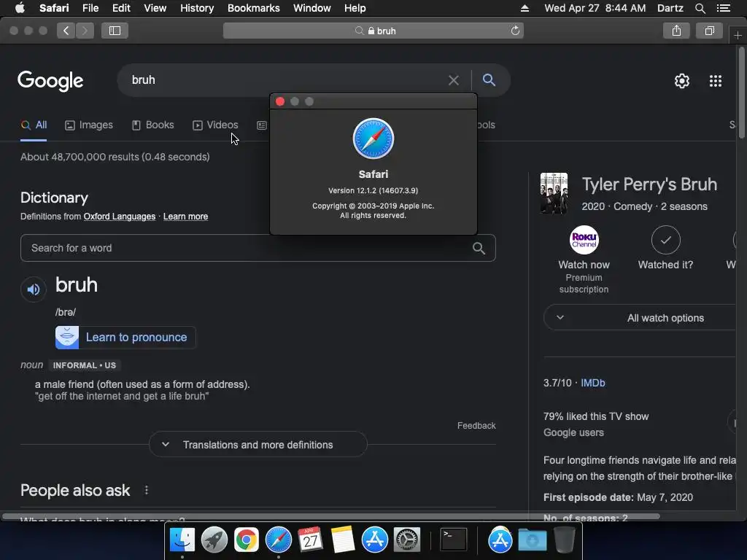Close the About Safari dialog
Image resolution: width=747 pixels, height=560 pixels.
[x=280, y=101]
